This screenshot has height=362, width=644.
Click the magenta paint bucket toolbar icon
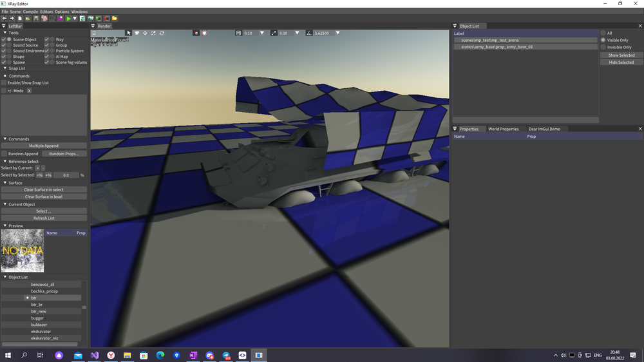61,19
